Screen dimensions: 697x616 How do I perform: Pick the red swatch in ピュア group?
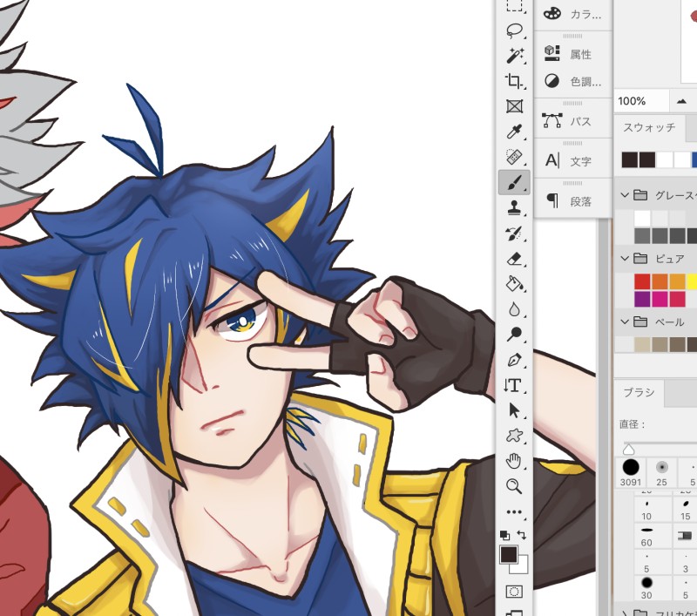click(642, 281)
